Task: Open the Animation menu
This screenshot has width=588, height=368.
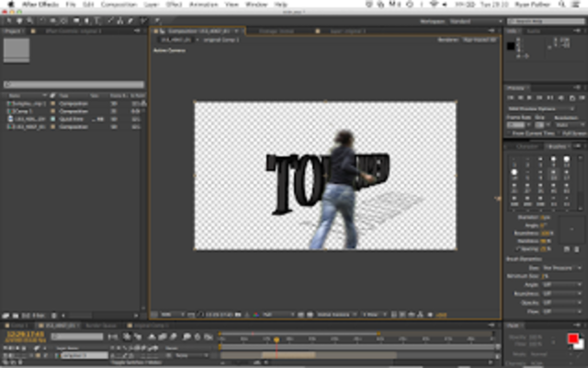Action: [203, 4]
